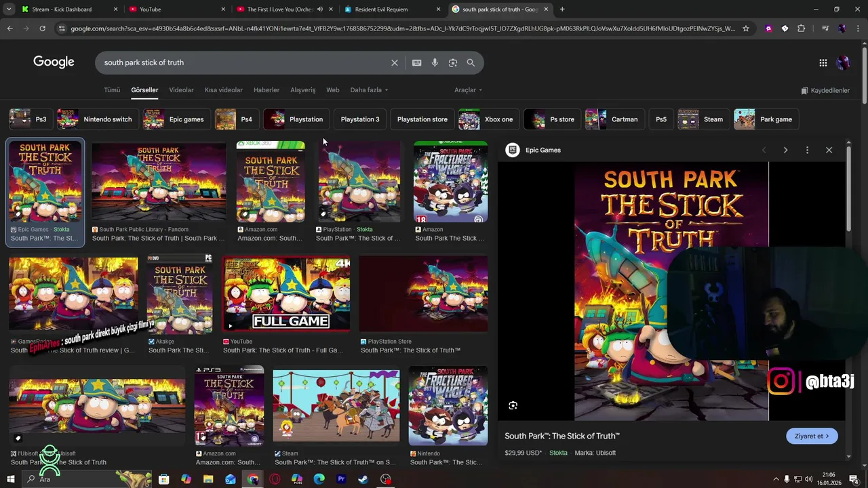868x488 pixels.
Task: Open a new browser tab
Action: click(562, 9)
